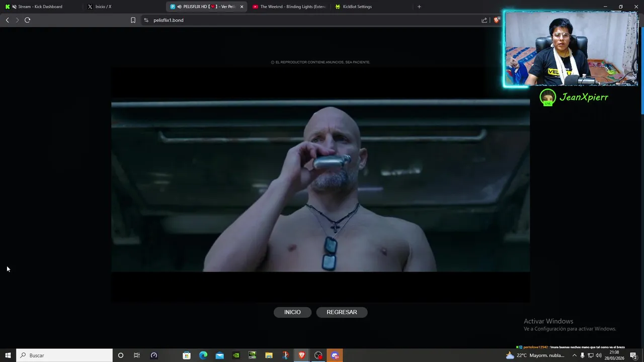The image size is (644, 362).
Task: Click the share icon in the address bar
Action: pyautogui.click(x=484, y=20)
